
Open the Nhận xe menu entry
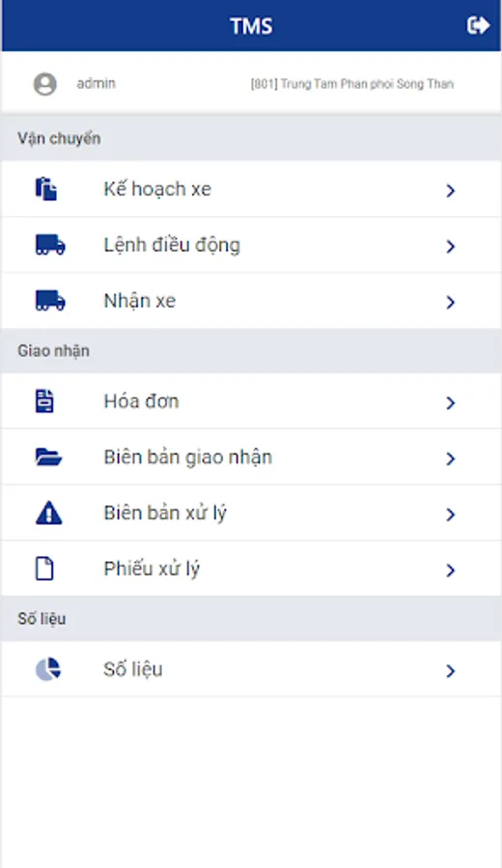pyautogui.click(x=251, y=301)
